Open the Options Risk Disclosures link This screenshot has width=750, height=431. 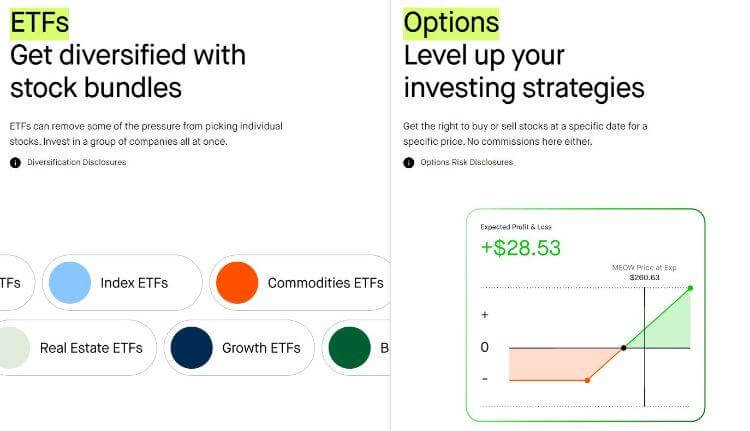467,162
